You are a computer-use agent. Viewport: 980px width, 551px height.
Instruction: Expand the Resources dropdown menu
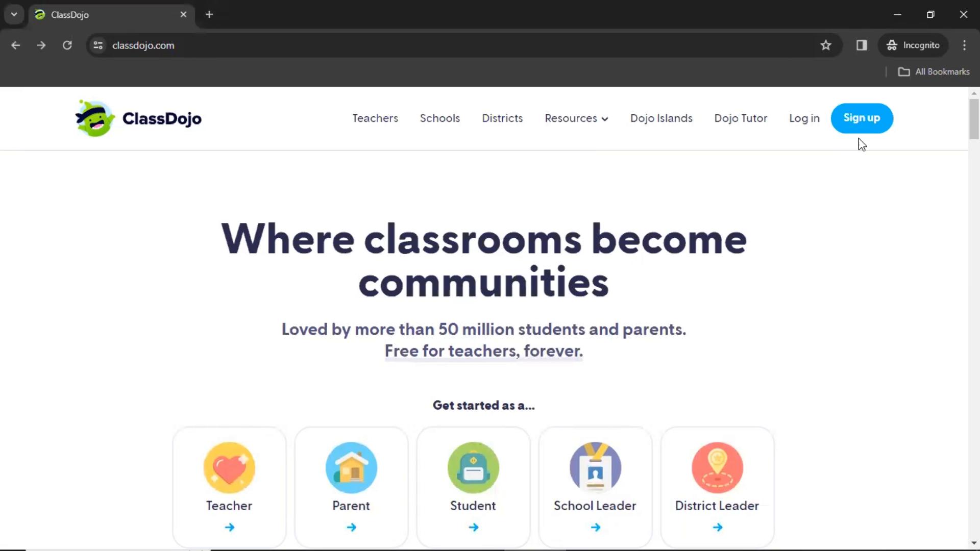(x=576, y=118)
